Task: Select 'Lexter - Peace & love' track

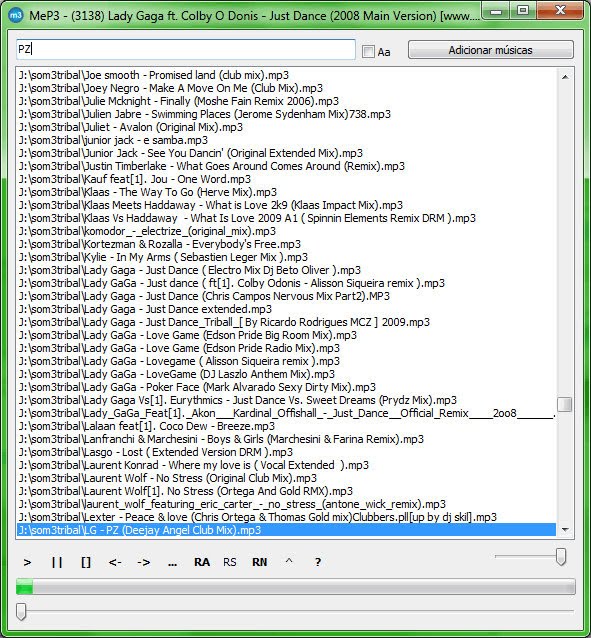Action: pos(287,518)
